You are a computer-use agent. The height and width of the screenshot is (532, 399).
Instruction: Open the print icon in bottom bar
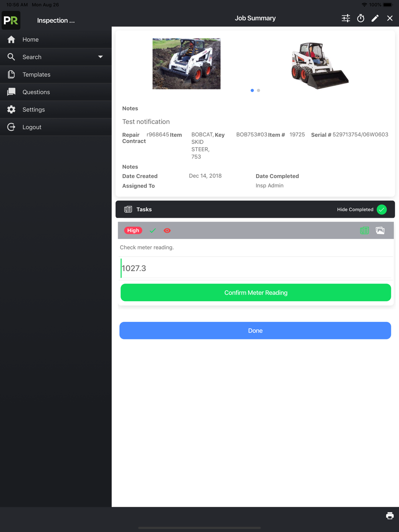(x=390, y=516)
